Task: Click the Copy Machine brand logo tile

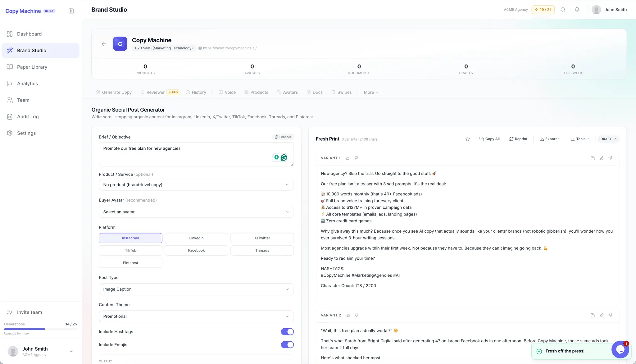Action: [x=120, y=44]
